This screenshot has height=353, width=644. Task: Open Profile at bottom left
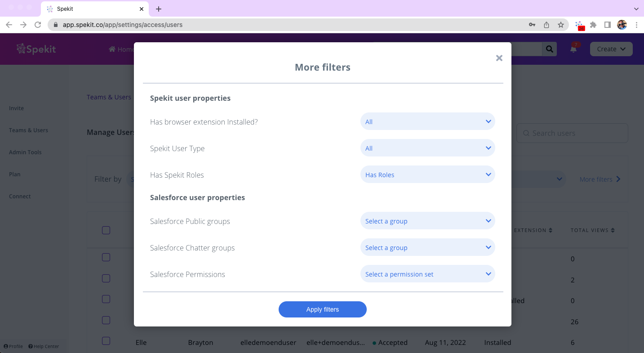click(x=13, y=346)
